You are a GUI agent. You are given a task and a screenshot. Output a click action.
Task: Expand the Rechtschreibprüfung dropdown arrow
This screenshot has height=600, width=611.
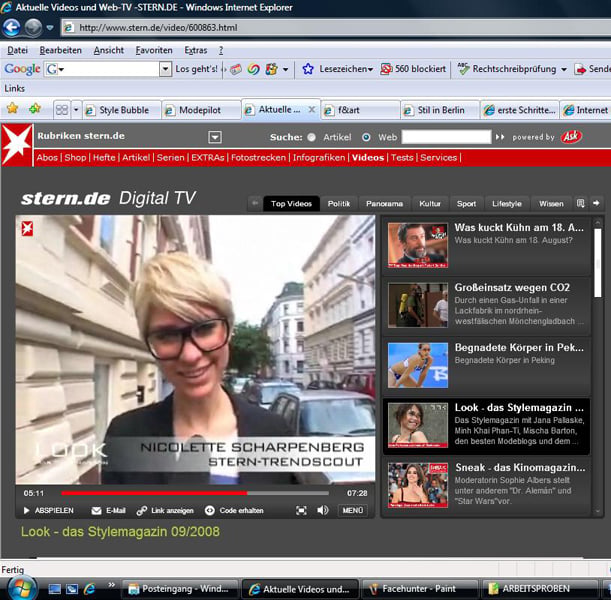(564, 69)
